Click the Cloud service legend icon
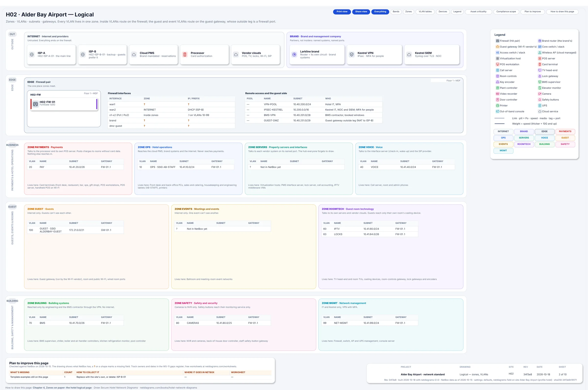Image resolution: width=588 pixels, height=390 pixels. click(x=540, y=111)
